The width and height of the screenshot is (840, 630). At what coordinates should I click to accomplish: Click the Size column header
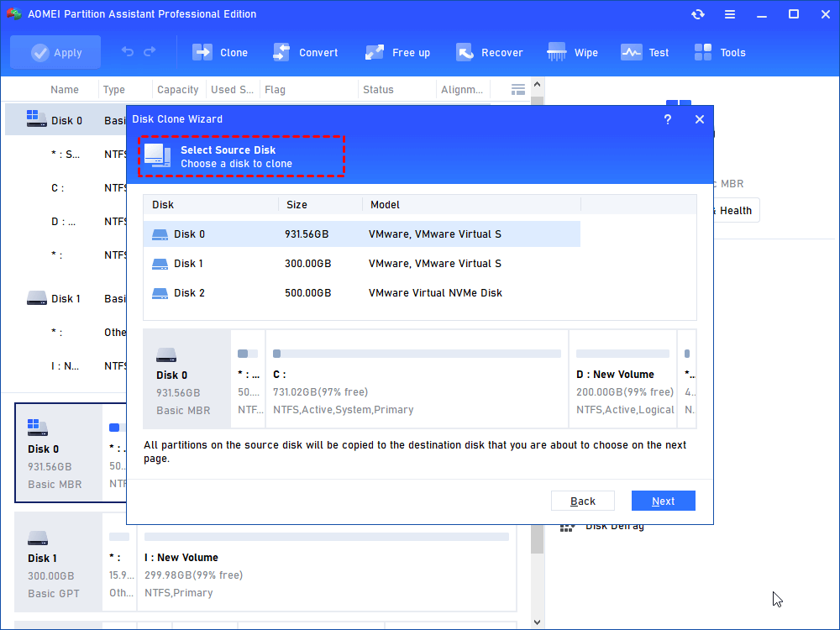[x=297, y=204]
